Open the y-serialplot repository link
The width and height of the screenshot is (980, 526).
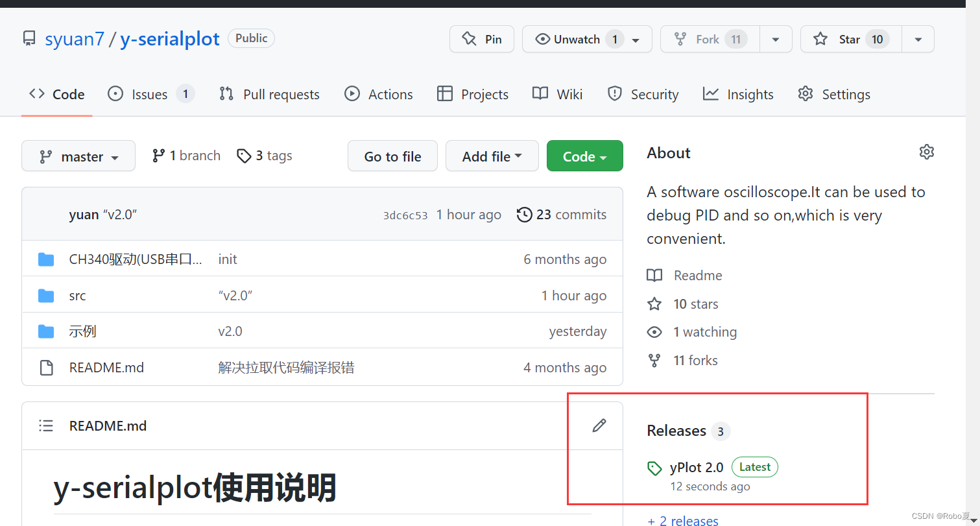[x=170, y=39]
